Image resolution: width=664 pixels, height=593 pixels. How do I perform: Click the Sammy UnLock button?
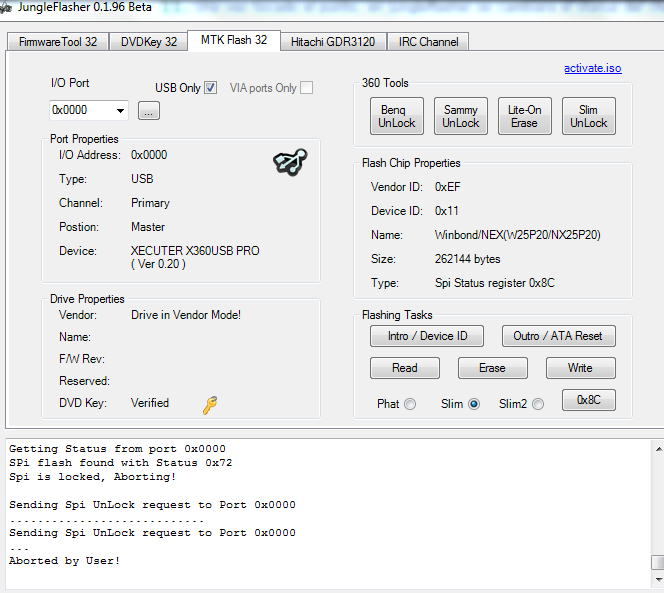(461, 116)
